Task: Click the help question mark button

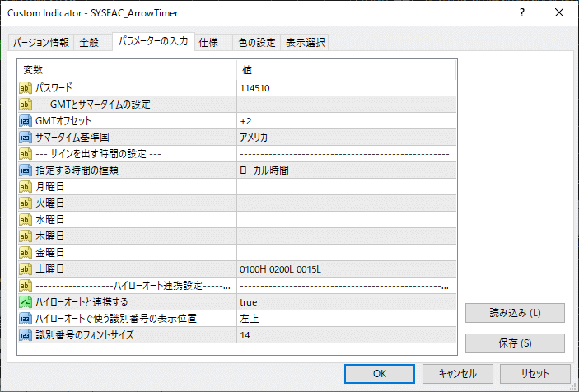Action: (522, 12)
